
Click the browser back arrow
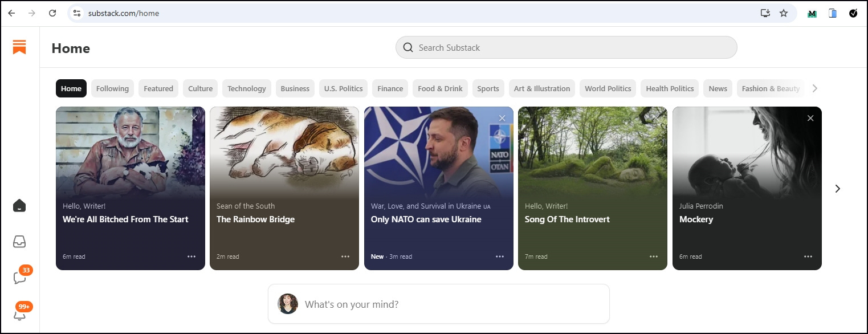[x=11, y=13]
